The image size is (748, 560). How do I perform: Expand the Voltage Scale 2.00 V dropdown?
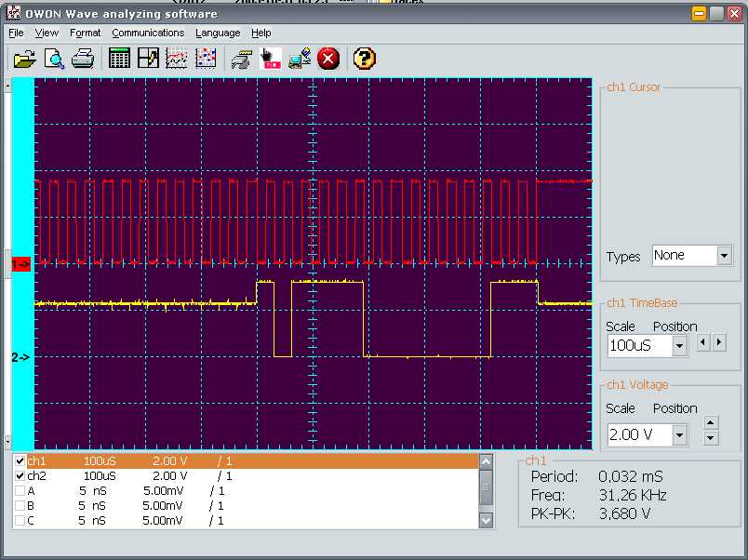(679, 435)
